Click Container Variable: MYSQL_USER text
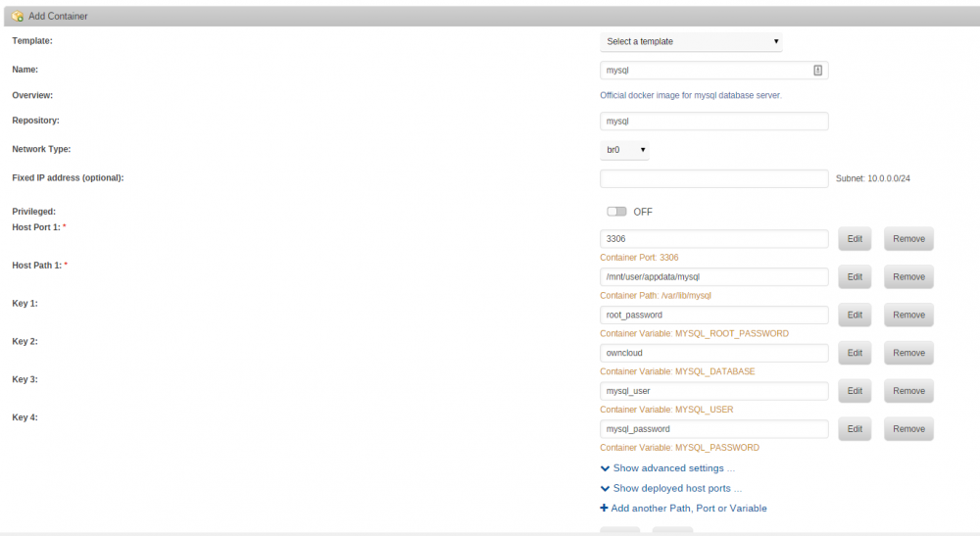This screenshot has height=536, width=980. (x=666, y=410)
